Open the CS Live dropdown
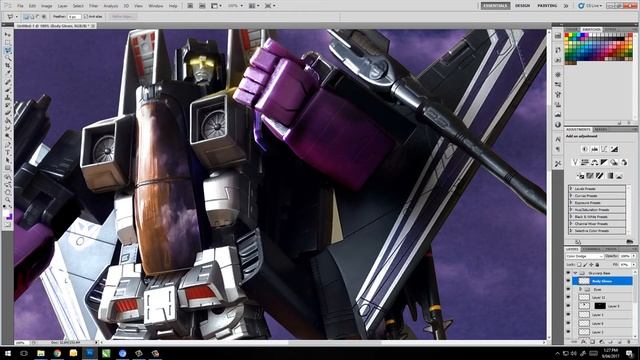Screen dimensions: 640x360 pos(590,6)
